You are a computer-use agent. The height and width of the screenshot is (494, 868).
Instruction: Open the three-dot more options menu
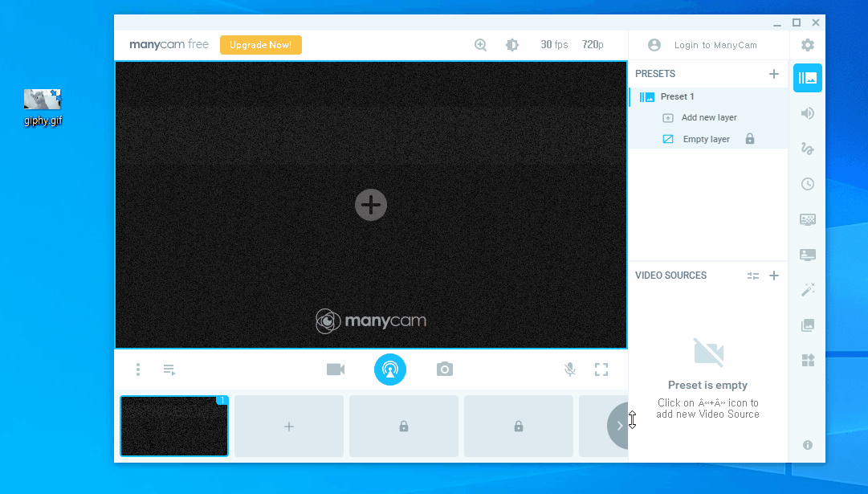click(x=138, y=369)
